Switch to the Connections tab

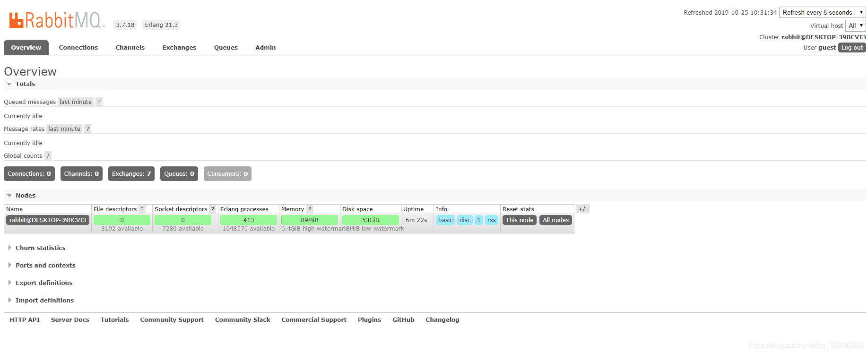tap(78, 48)
